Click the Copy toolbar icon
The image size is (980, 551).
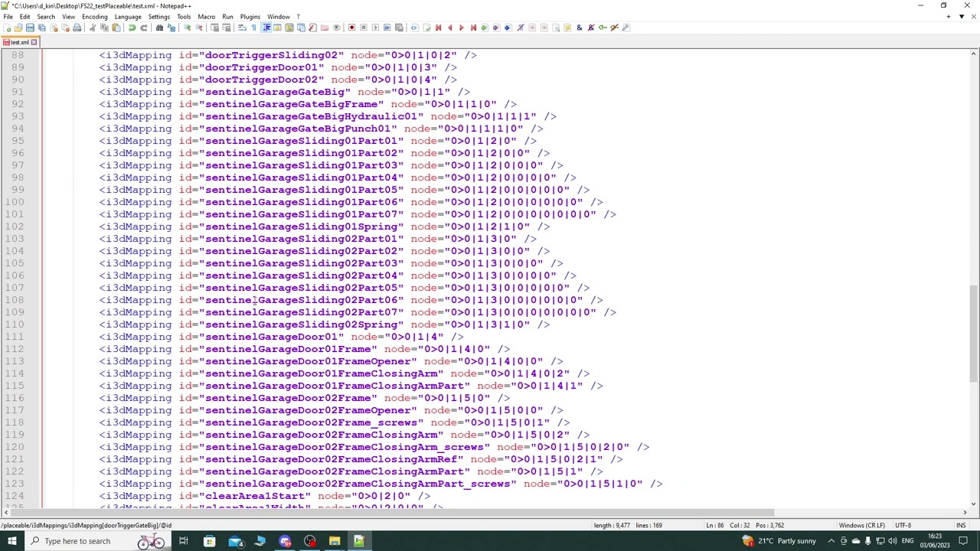104,28
